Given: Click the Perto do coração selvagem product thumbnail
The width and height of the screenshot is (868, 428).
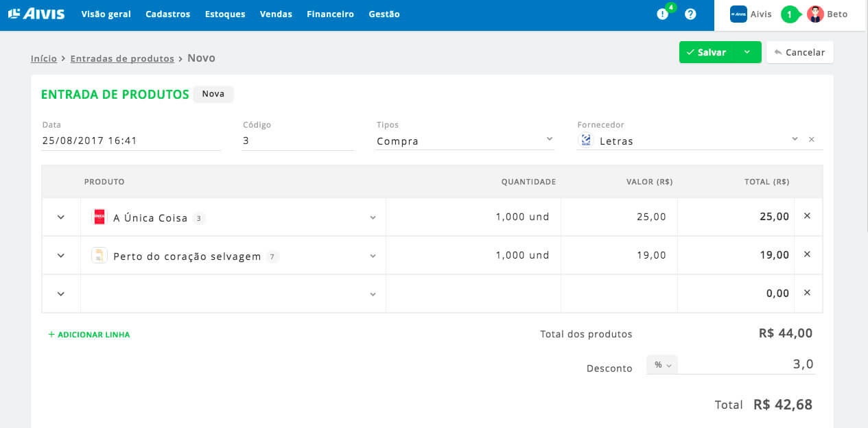Looking at the screenshot, I should tap(99, 255).
